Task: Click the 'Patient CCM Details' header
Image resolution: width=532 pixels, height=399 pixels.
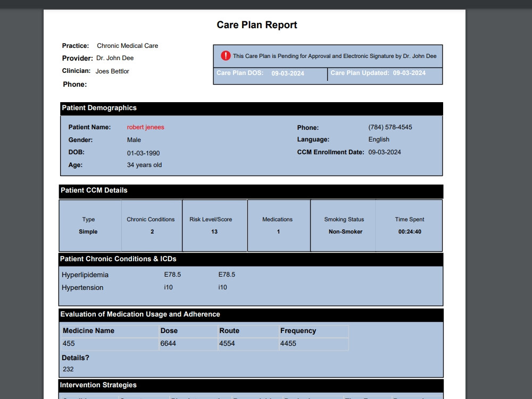Action: click(251, 192)
